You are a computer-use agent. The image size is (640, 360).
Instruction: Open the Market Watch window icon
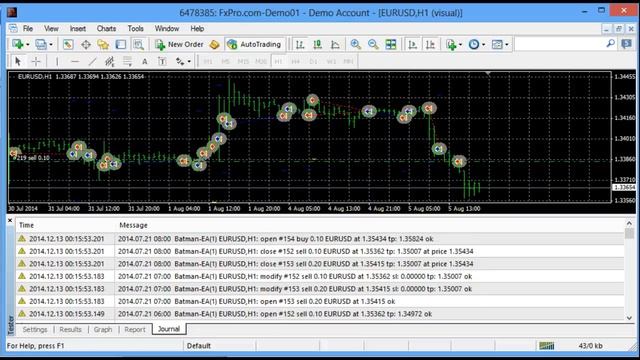pyautogui.click(x=68, y=44)
